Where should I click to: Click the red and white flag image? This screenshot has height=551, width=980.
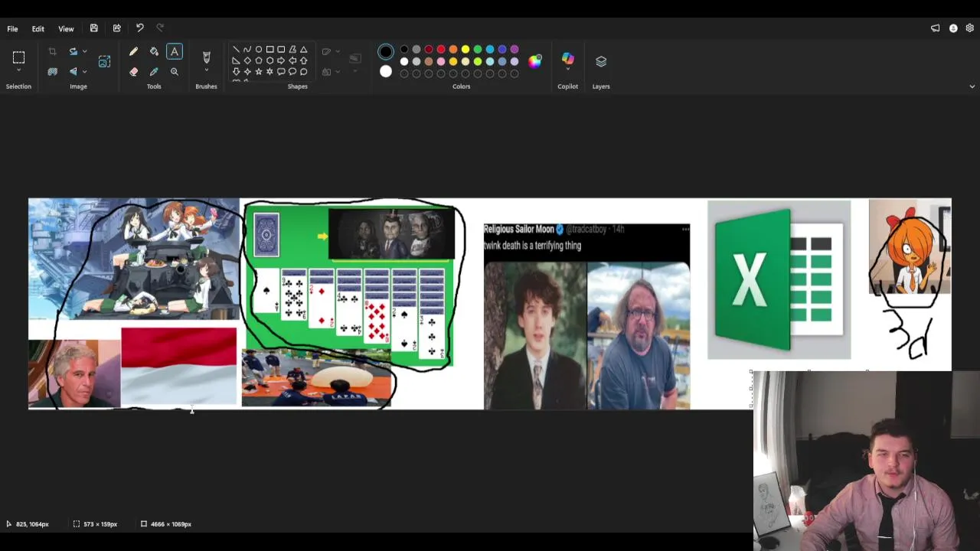178,366
